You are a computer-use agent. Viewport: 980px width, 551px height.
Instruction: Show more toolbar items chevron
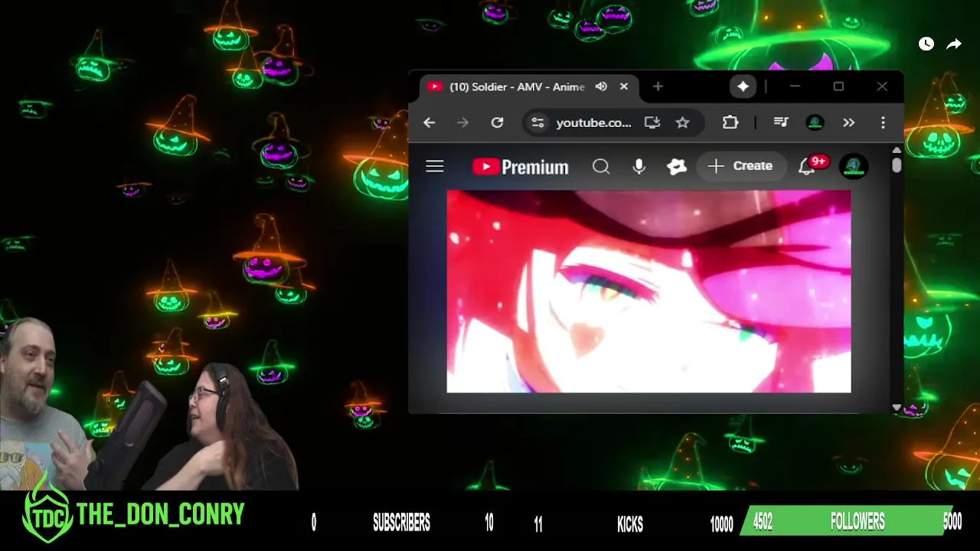848,122
